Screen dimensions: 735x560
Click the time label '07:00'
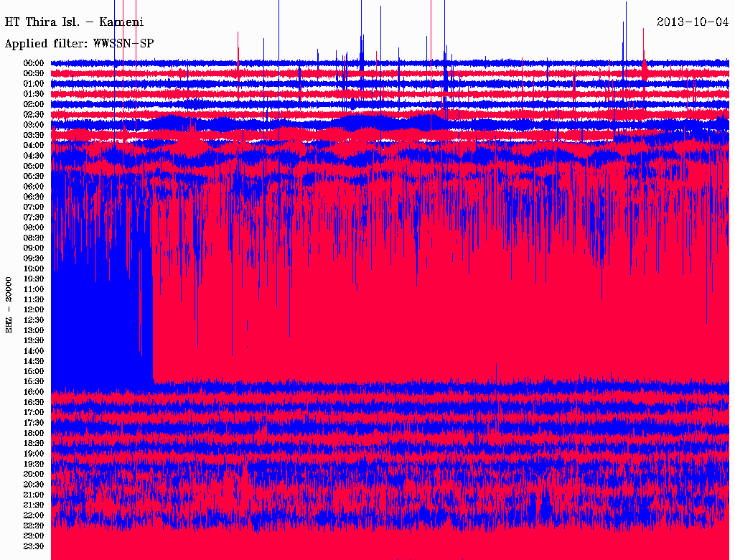(x=34, y=207)
